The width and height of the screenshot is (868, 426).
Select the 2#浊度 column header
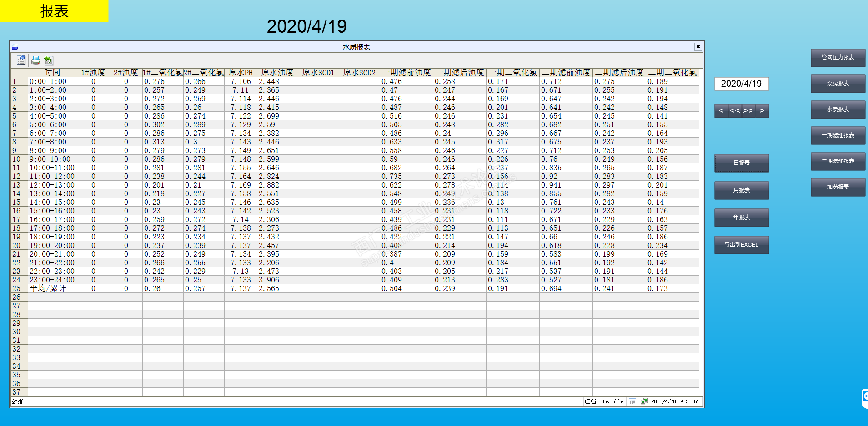tap(126, 73)
